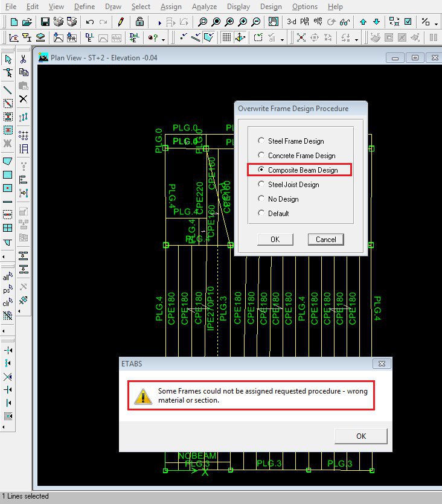The height and width of the screenshot is (504, 442).
Task: Click the New Model icon
Action: (13, 22)
